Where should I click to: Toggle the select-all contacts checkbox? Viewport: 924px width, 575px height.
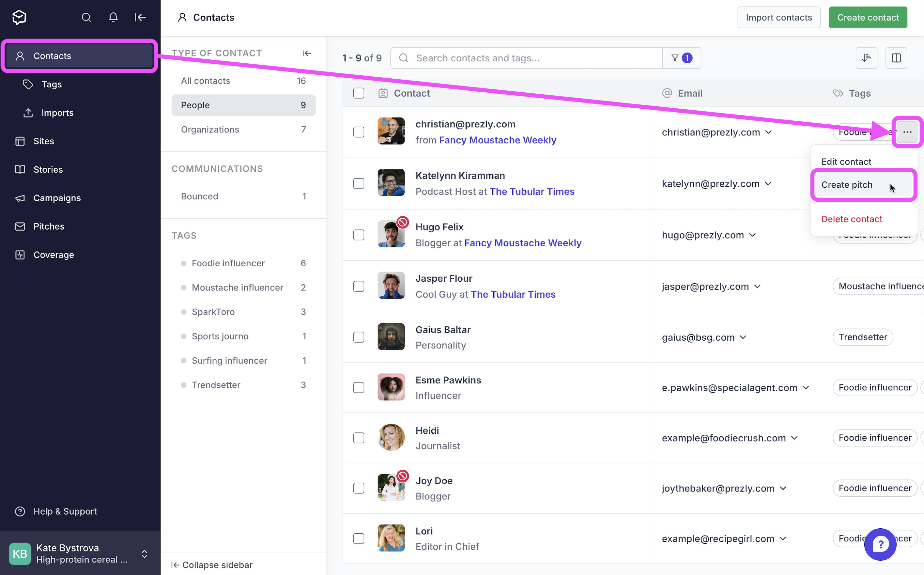(x=359, y=93)
